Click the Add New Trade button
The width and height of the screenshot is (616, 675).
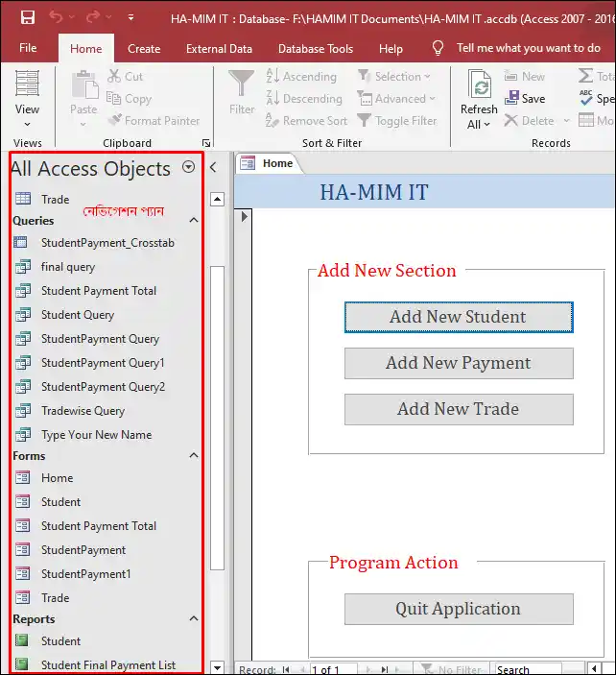(x=459, y=409)
